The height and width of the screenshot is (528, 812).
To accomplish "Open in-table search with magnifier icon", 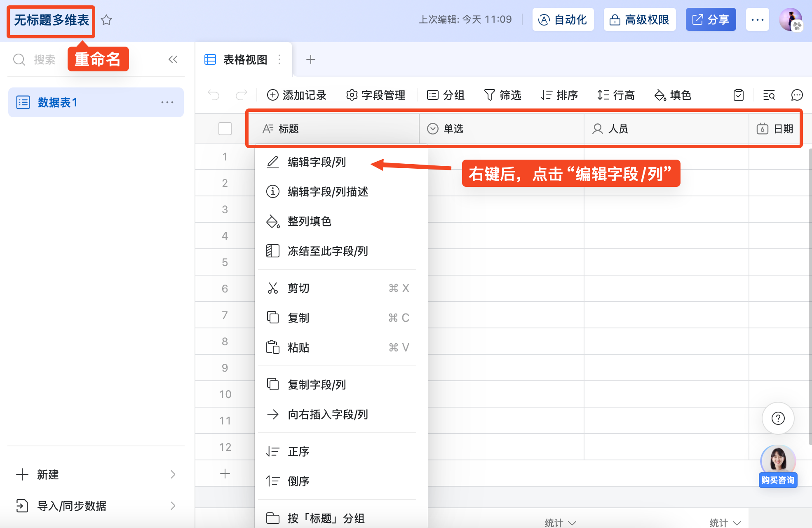I will [x=769, y=95].
